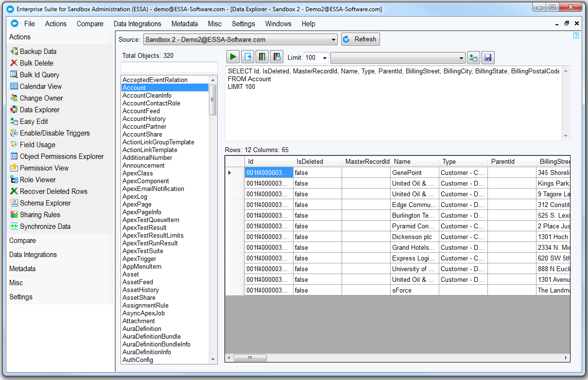Open the Actions menu in the menu bar
The width and height of the screenshot is (588, 380).
point(56,24)
